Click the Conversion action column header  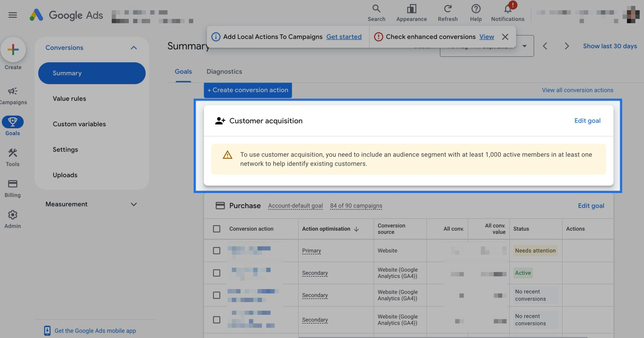(251, 229)
